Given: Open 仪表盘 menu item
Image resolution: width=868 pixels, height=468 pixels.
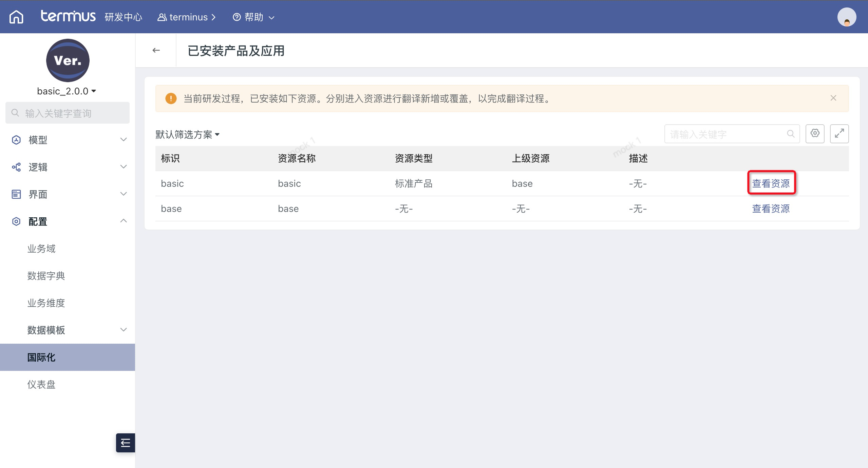Looking at the screenshot, I should coord(41,384).
